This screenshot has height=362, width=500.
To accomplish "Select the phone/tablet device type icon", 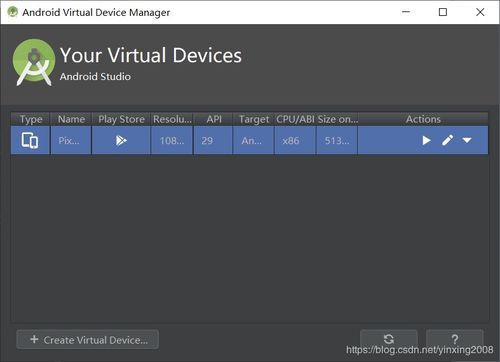I will 30,140.
